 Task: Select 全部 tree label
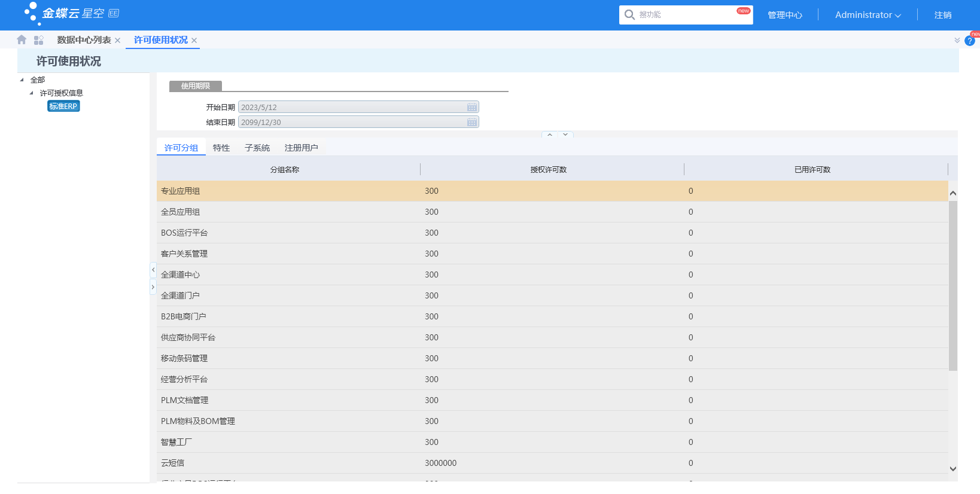[x=38, y=80]
